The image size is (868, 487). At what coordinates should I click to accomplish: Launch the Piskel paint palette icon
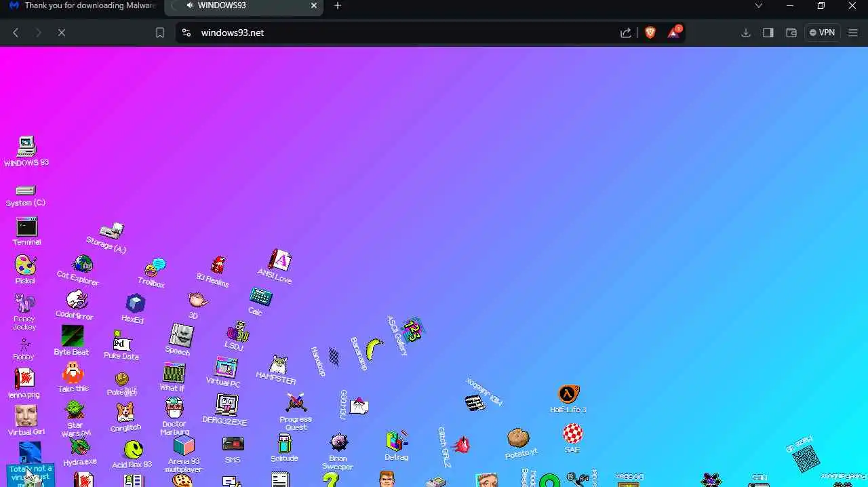click(26, 265)
